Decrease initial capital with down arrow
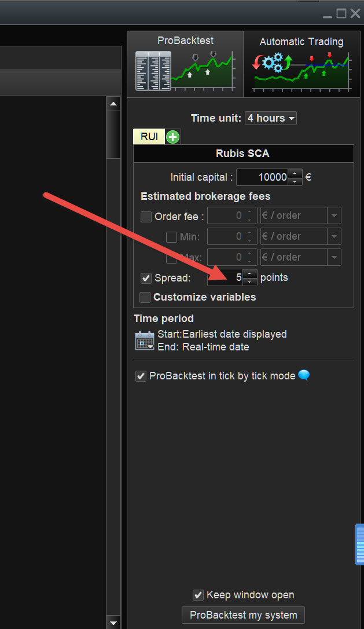This screenshot has width=364, height=629. coord(295,181)
